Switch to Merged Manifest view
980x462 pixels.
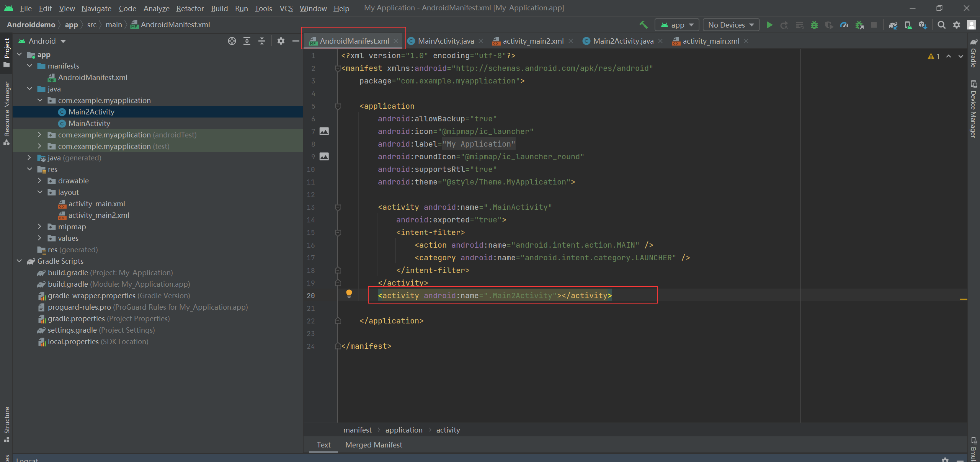tap(373, 445)
